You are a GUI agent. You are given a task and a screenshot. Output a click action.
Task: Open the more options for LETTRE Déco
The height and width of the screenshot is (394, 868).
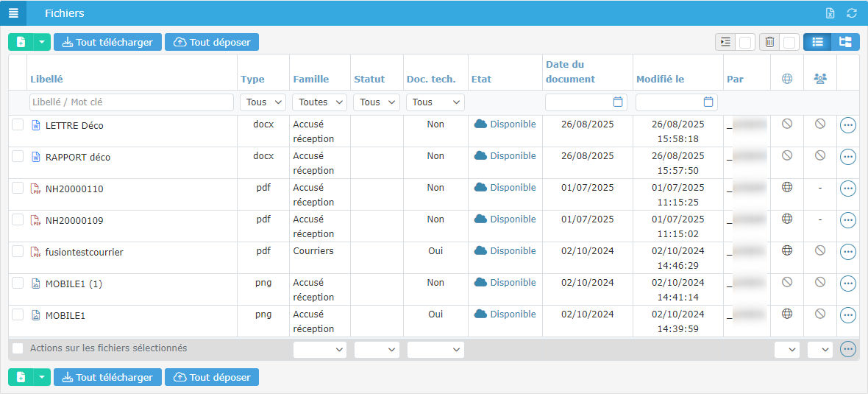(847, 126)
